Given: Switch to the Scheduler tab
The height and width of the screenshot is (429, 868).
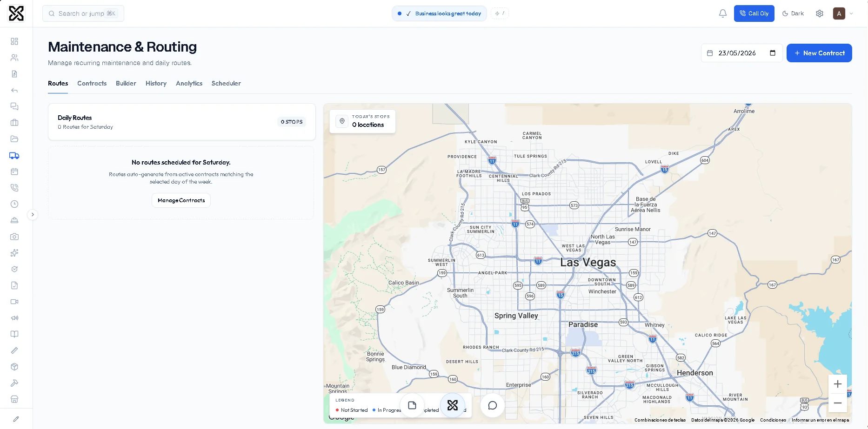Looking at the screenshot, I should [x=226, y=83].
